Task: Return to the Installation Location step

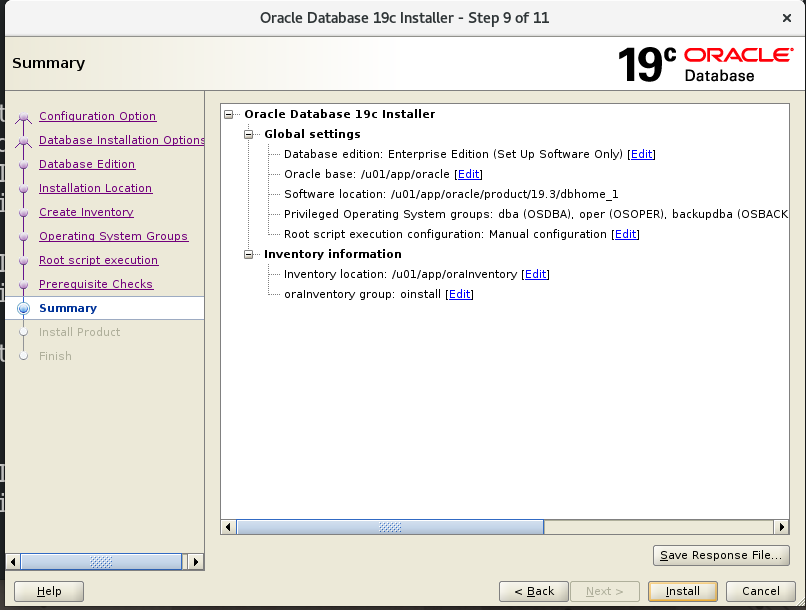Action: 95,188
